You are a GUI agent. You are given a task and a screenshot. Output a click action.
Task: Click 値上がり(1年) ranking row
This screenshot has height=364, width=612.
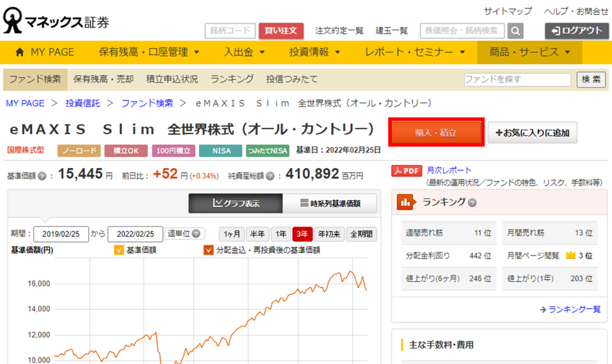click(550, 279)
